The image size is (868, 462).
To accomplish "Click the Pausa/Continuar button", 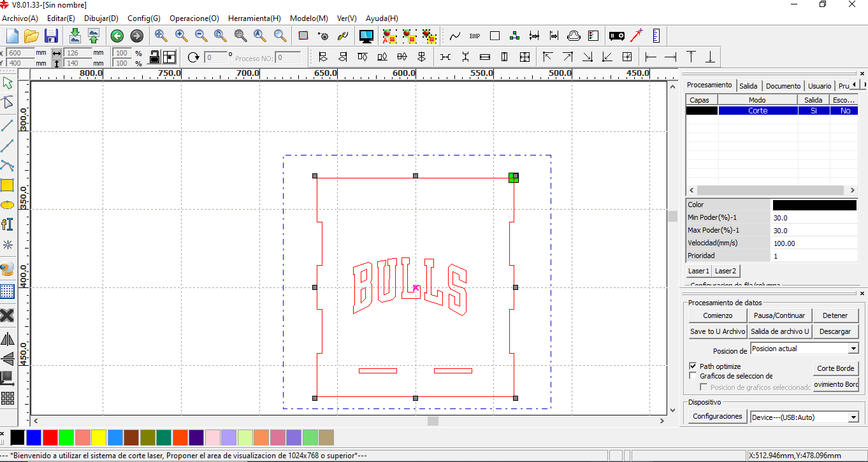I will [x=779, y=315].
